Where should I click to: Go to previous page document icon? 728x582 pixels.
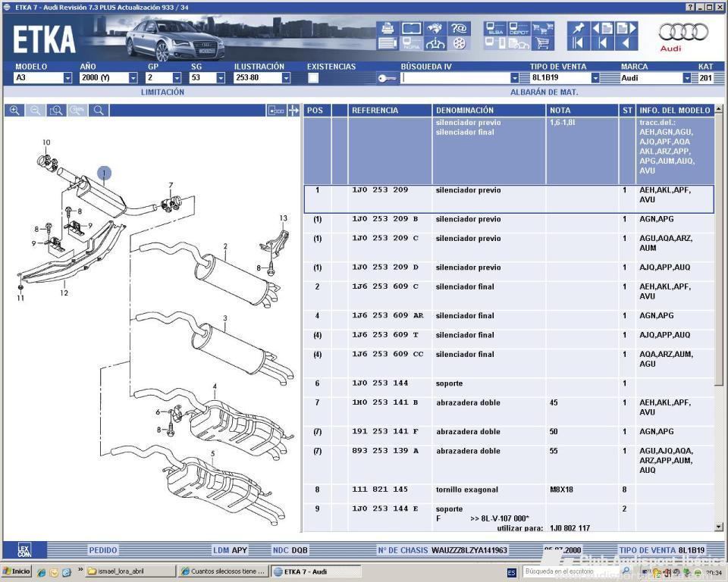pyautogui.click(x=602, y=29)
